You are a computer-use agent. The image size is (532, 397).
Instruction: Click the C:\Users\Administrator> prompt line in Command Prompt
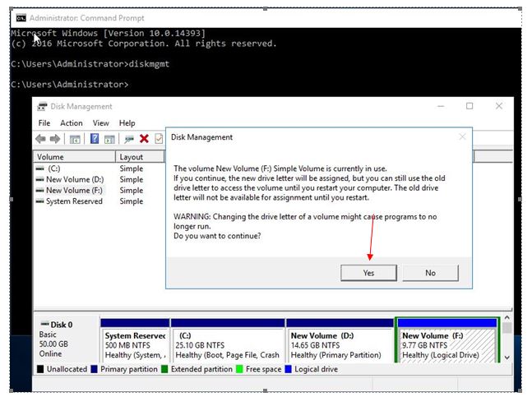click(x=70, y=85)
